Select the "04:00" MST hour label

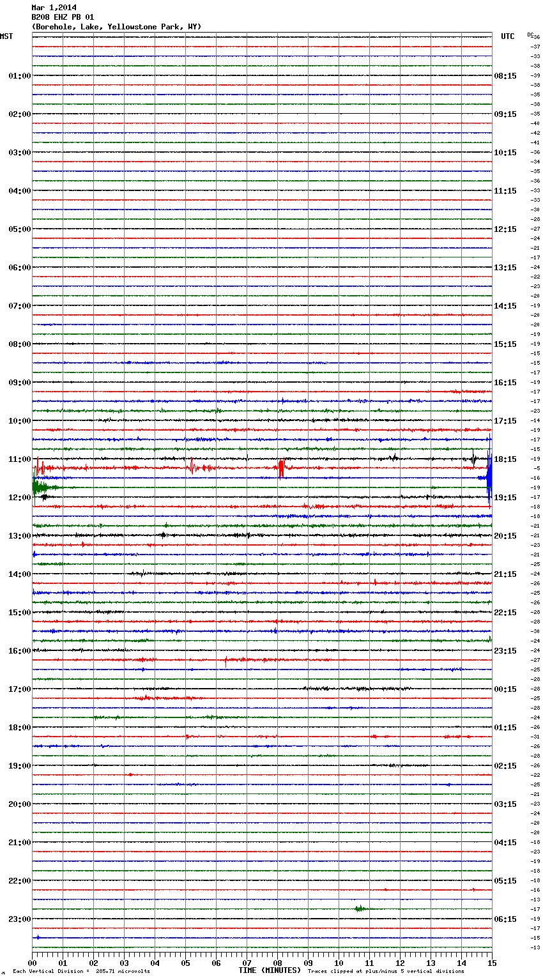(20, 191)
